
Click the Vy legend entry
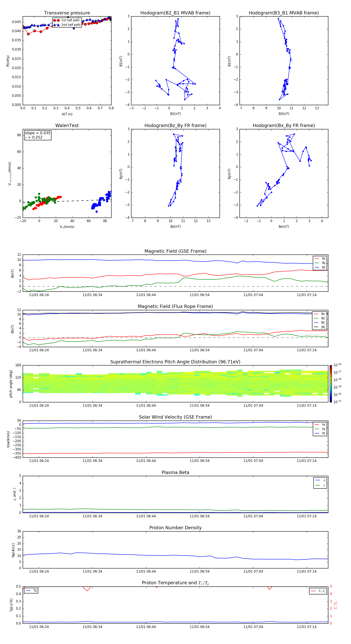(x=320, y=429)
